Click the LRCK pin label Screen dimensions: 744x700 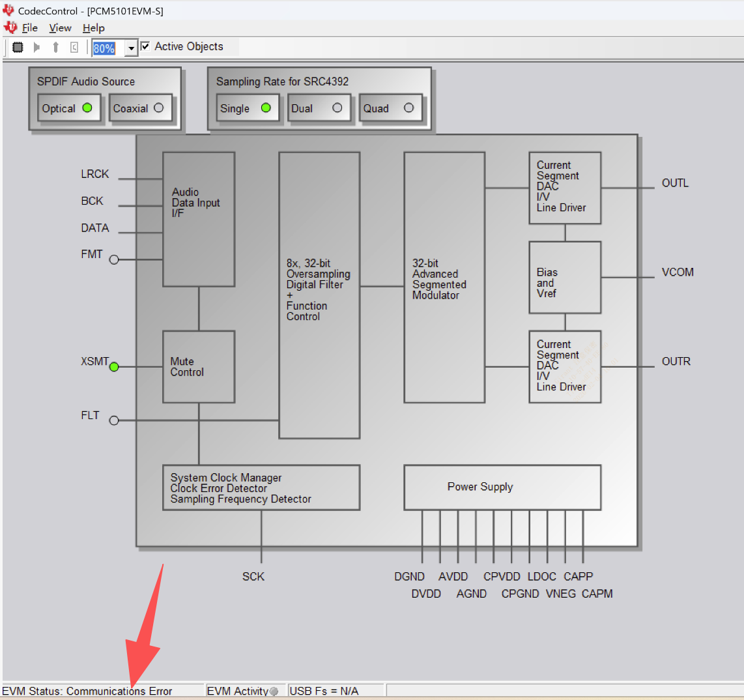click(x=95, y=174)
